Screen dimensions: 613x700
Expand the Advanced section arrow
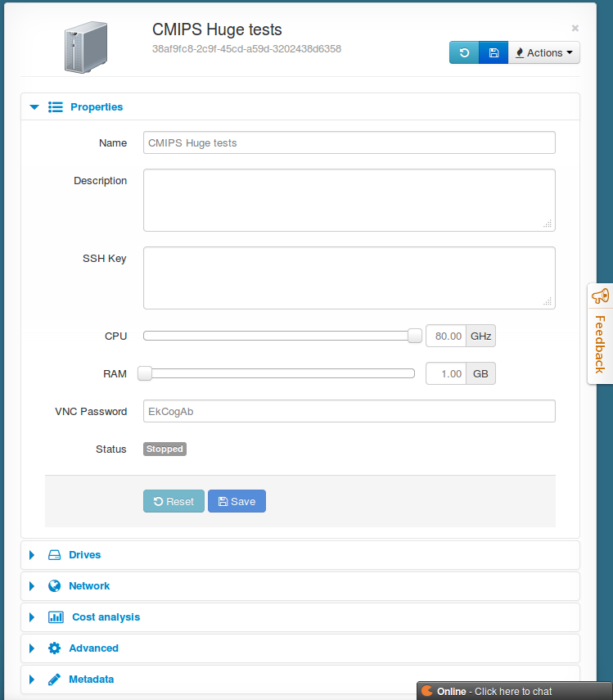pos(32,648)
